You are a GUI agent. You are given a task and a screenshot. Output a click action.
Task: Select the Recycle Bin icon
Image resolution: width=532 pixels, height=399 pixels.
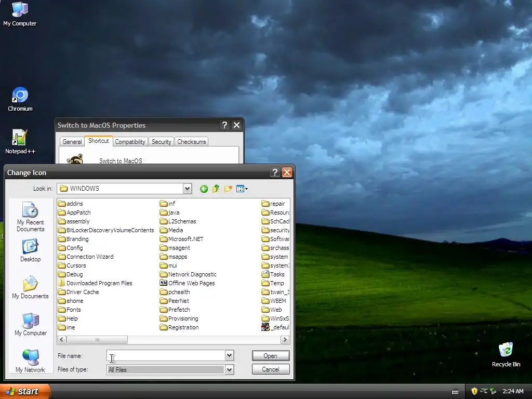(x=506, y=355)
